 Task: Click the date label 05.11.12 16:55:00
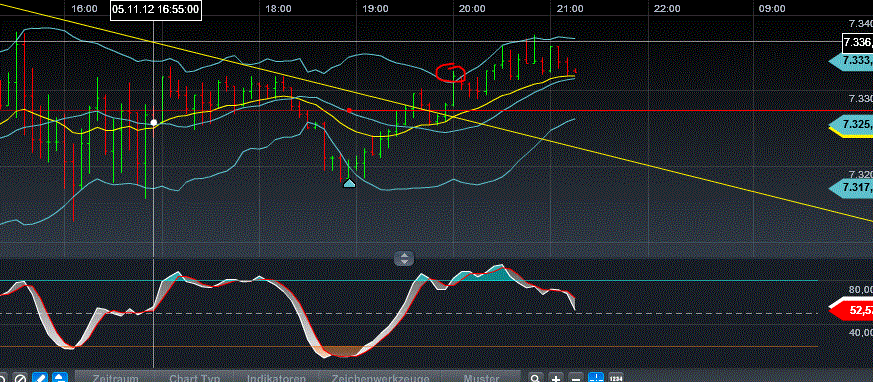(x=156, y=9)
